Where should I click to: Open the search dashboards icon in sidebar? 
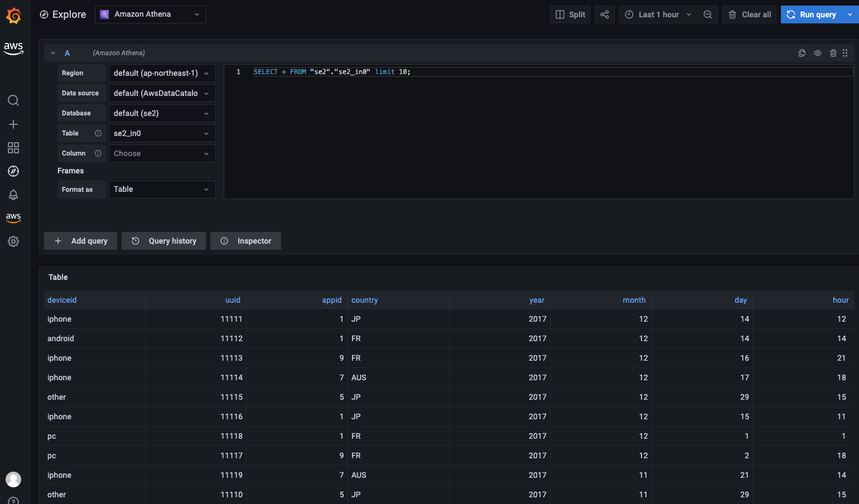13,100
